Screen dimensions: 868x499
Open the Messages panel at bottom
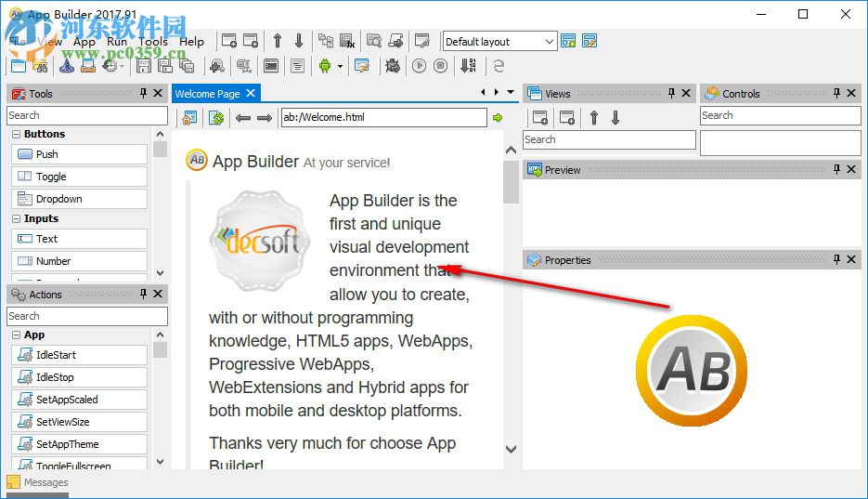38,482
